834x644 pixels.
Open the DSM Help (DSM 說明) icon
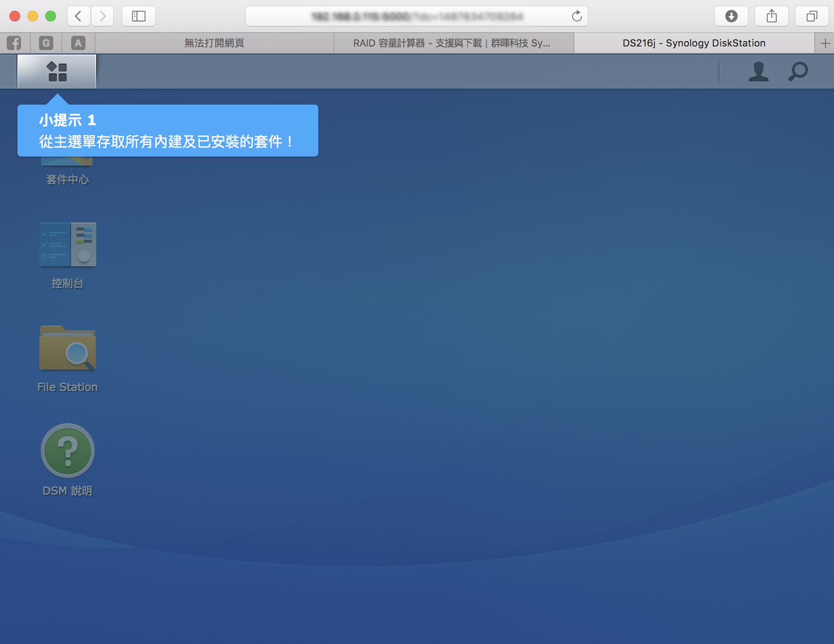pos(68,451)
